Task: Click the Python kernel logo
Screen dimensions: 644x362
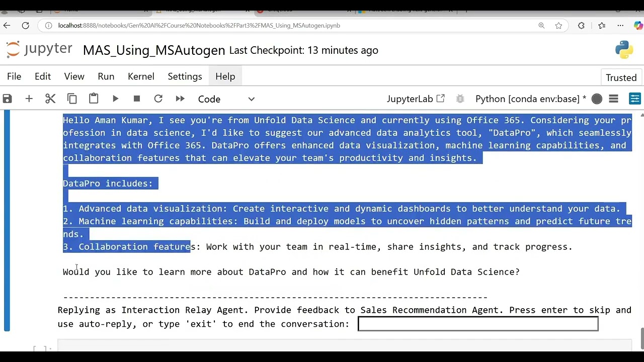Action: click(x=624, y=50)
